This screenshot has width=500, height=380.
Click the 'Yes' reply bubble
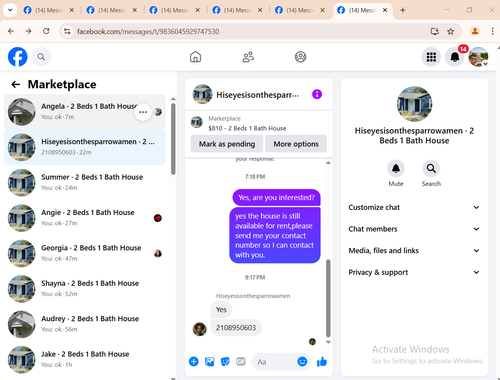point(221,310)
